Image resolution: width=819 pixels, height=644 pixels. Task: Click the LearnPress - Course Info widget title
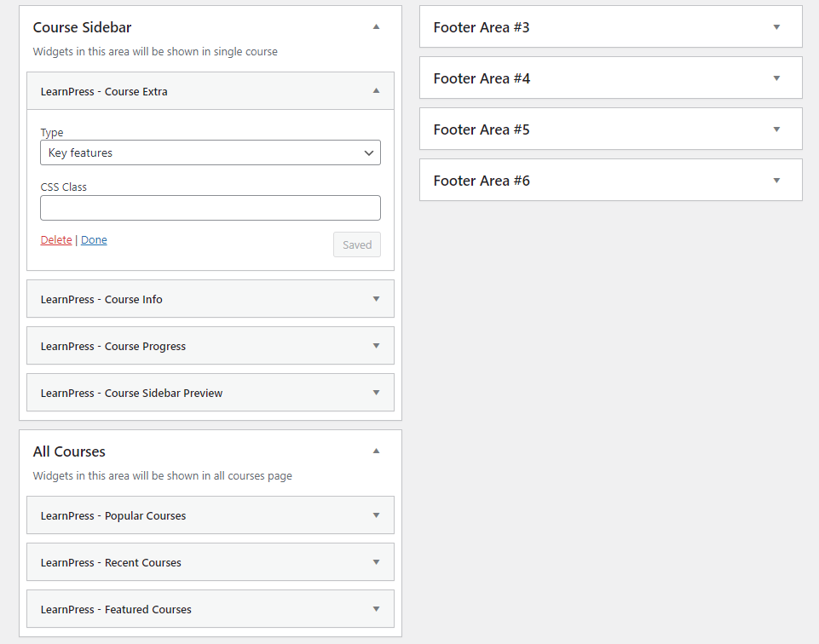[x=101, y=299]
